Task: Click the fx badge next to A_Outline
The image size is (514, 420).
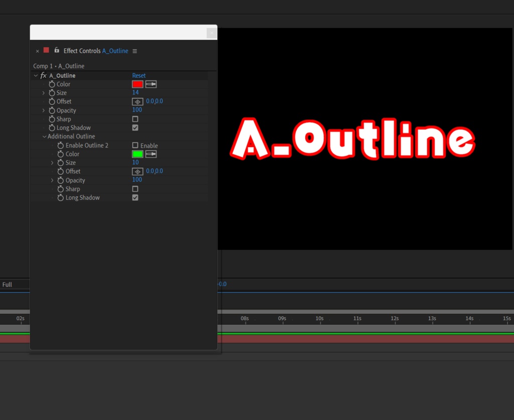Action: [43, 75]
